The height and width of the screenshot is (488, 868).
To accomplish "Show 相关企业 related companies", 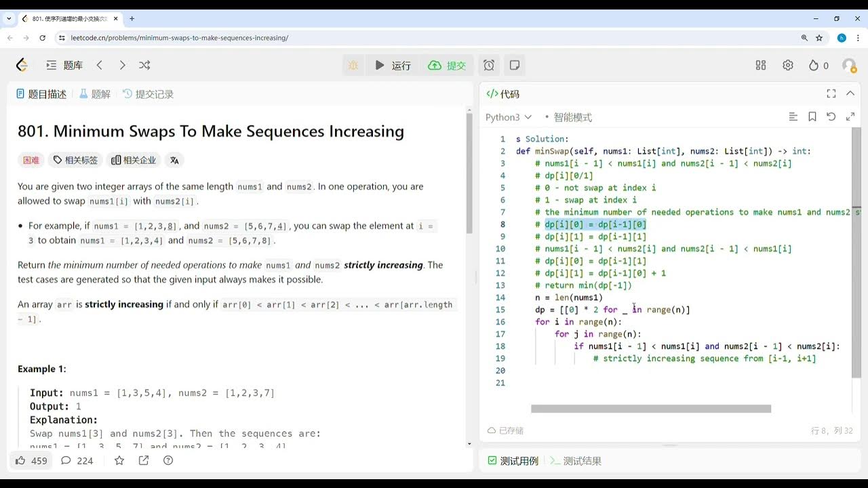I will 134,160.
